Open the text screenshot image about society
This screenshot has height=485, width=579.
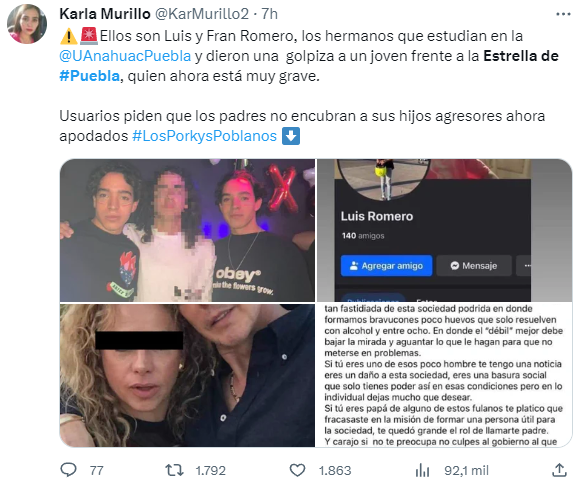point(445,375)
